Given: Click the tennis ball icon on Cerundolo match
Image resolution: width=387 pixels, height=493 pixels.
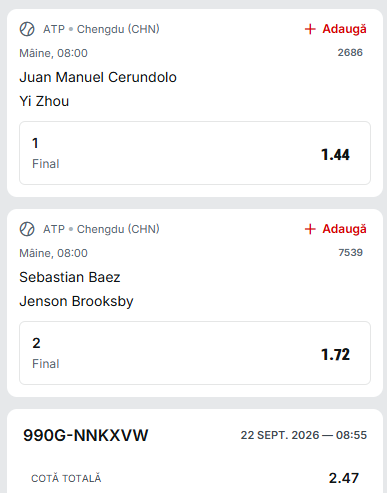Looking at the screenshot, I should pos(27,29).
